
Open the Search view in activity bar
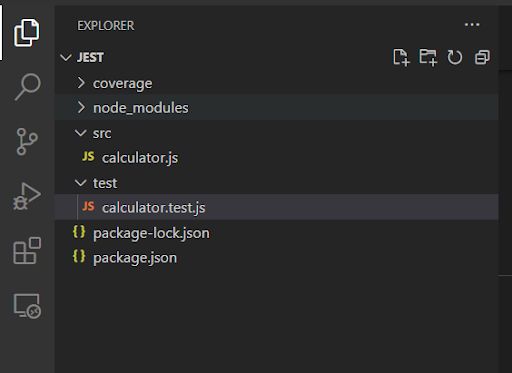click(x=28, y=87)
